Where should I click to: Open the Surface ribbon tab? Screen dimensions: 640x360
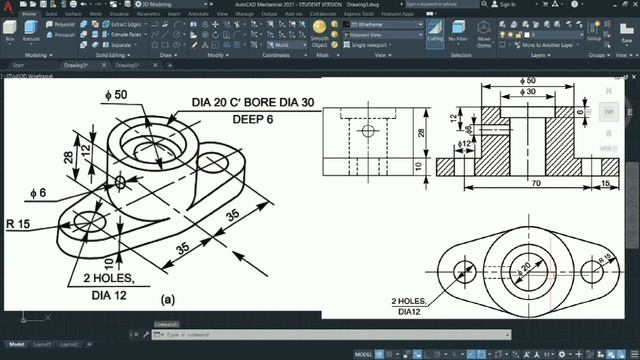point(73,14)
